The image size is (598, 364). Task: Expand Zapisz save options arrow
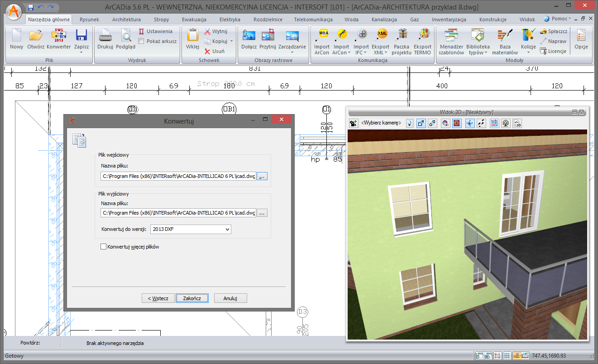[x=81, y=52]
